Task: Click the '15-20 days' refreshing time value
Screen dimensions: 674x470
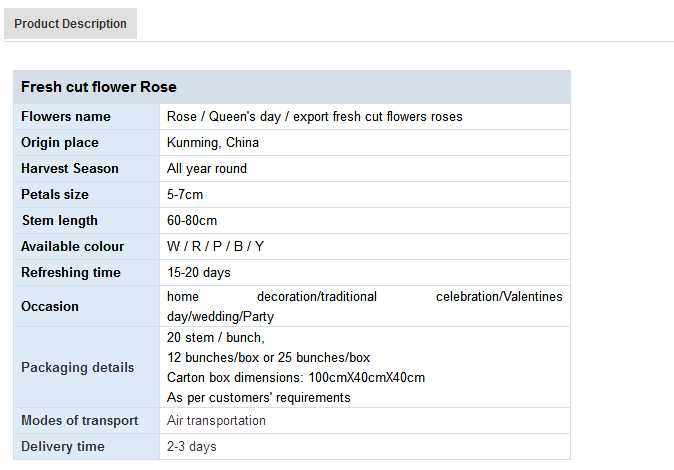Action: pos(199,273)
